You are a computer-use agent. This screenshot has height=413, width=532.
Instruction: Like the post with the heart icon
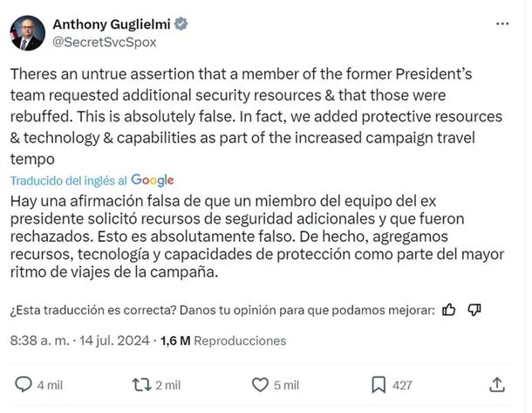(x=259, y=384)
